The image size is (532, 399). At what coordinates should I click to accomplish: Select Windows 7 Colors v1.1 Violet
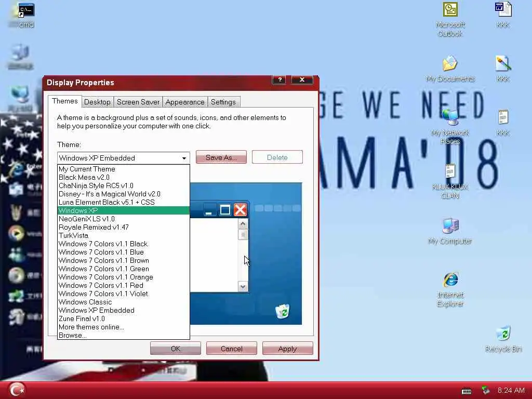coord(124,294)
